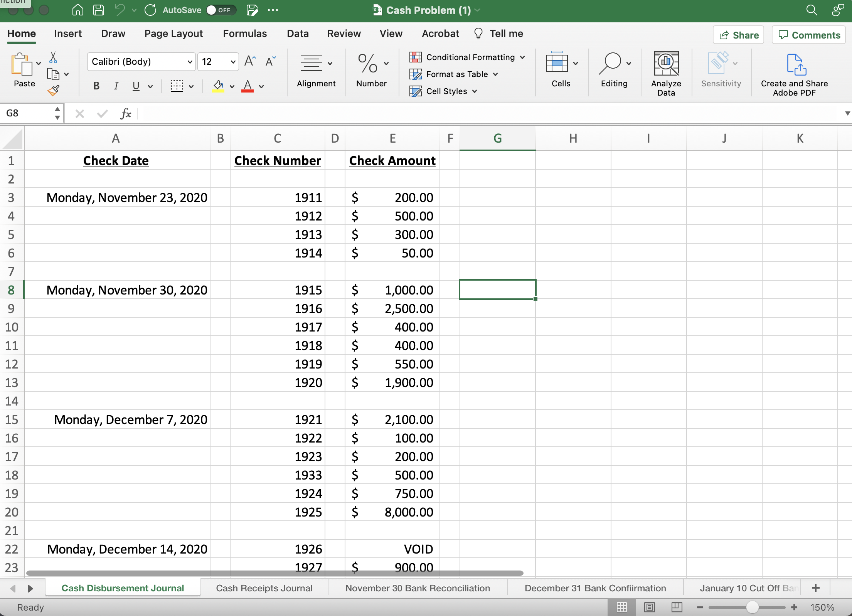Click the search icon in the title bar
Screen dimensions: 852x616
pos(812,10)
